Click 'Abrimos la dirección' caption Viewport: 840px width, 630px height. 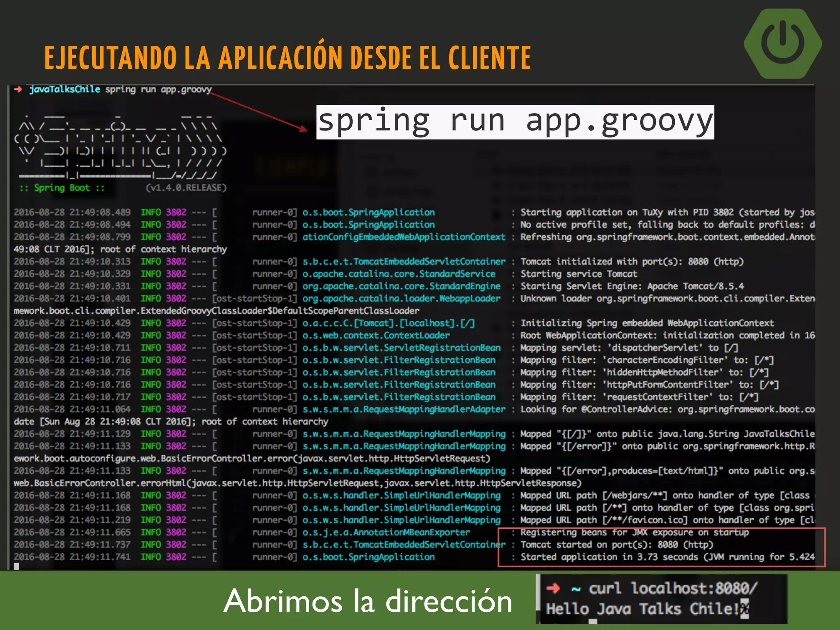tap(368, 601)
